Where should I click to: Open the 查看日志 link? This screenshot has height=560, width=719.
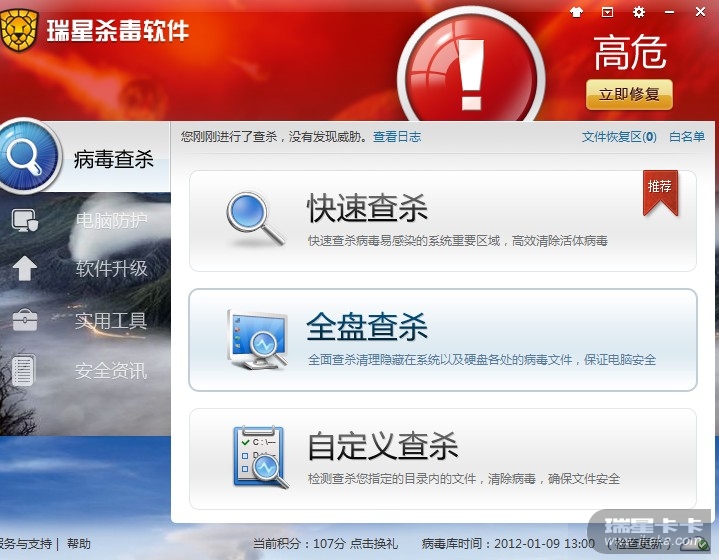click(397, 137)
